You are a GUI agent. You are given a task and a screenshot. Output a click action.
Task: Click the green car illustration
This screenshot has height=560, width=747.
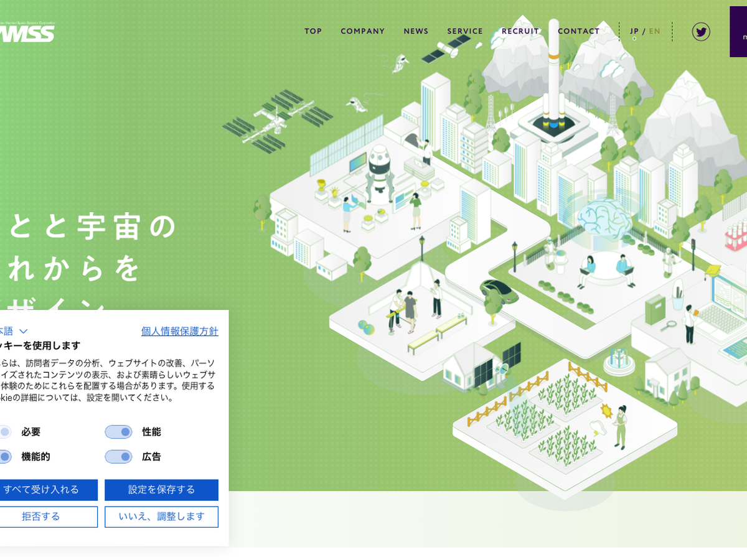pyautogui.click(x=499, y=291)
